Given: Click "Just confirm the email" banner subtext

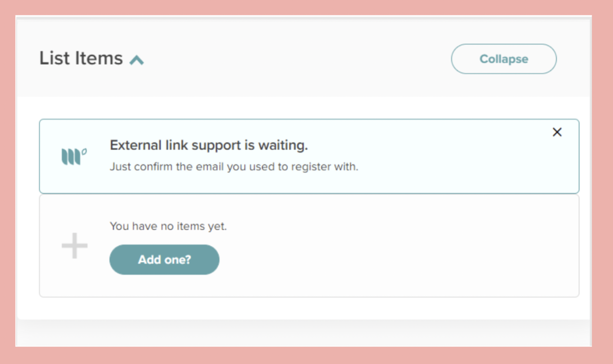Looking at the screenshot, I should coord(234,167).
